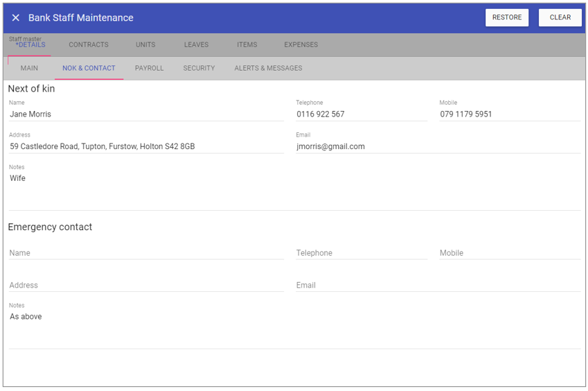Edit the emergency contact Notes field
The width and height of the screenshot is (588, 391).
click(x=294, y=318)
